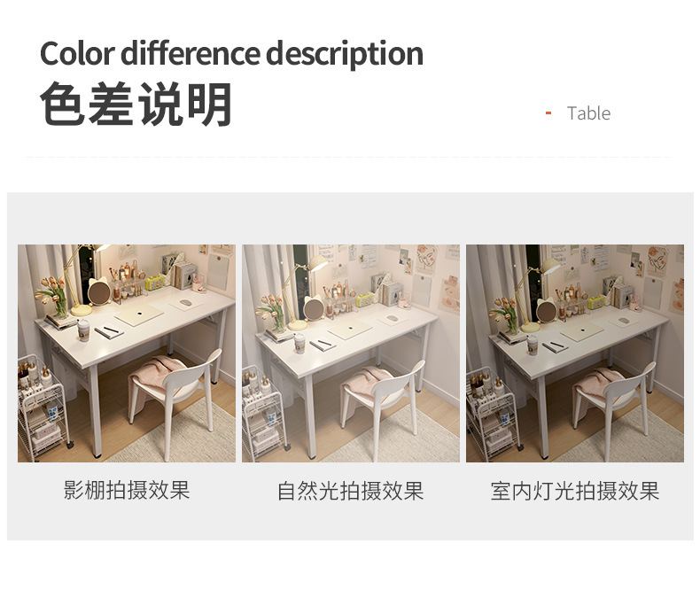Screen dimensions: 700x590
Task: Click the Table label text
Action: [588, 113]
